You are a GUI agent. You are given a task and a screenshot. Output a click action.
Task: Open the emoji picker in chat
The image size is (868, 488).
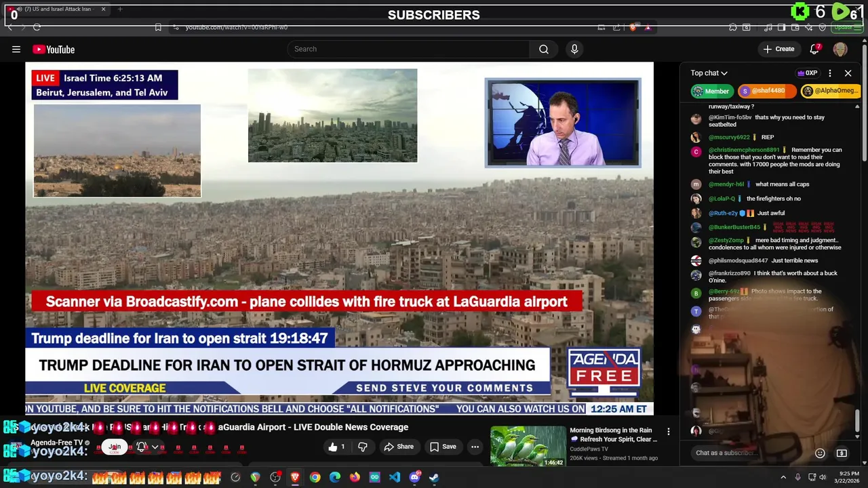point(820,453)
